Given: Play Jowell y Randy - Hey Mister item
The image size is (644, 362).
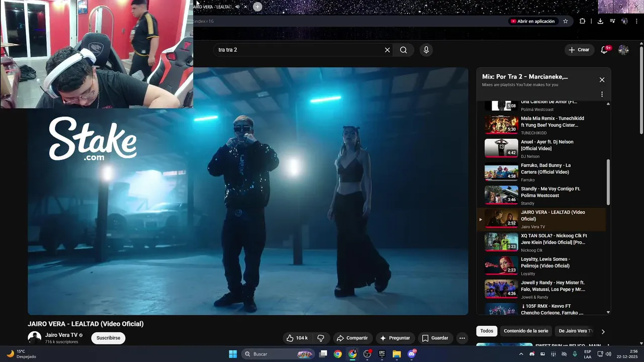Looking at the screenshot, I should pyautogui.click(x=541, y=290).
